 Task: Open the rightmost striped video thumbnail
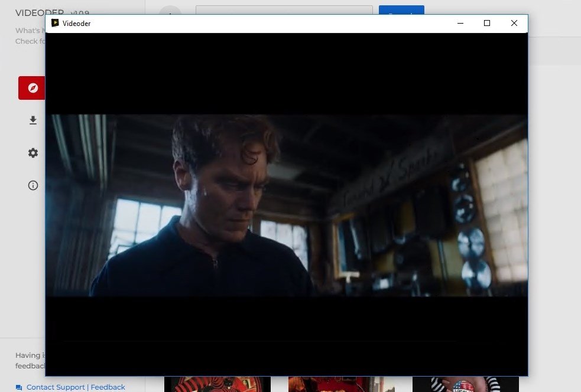click(465, 384)
